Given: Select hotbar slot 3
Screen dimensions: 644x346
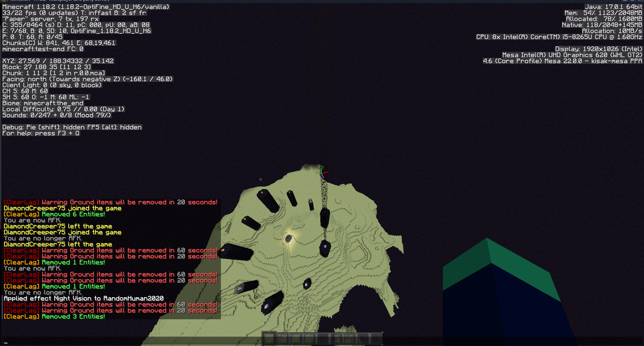Looking at the screenshot, I should (296, 339).
